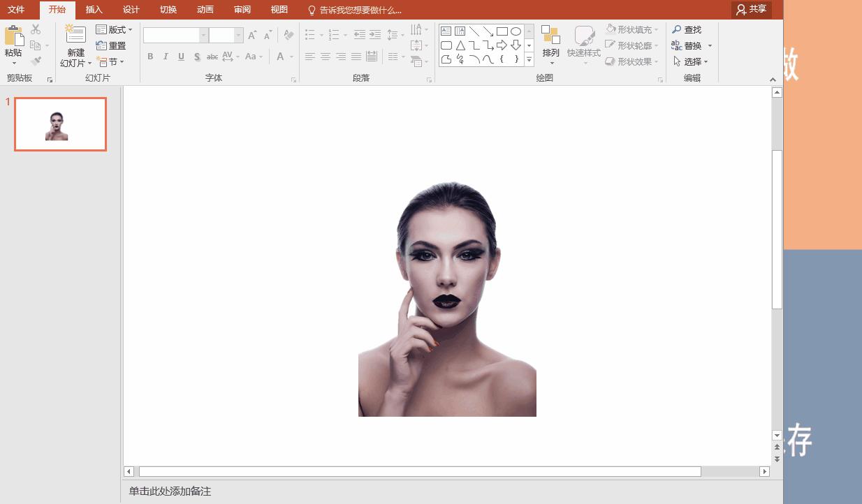
Task: Select slide 1 thumbnail in panel
Action: 60,124
